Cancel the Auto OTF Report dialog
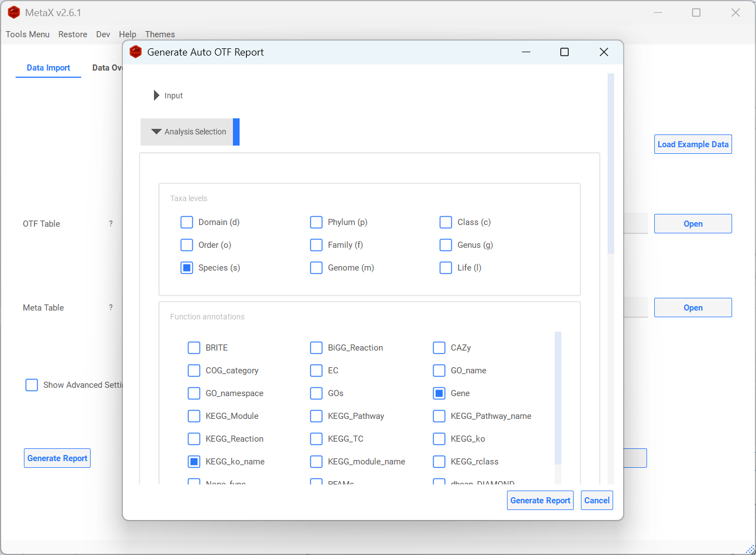Viewport: 756px width, 555px height. coord(597,501)
